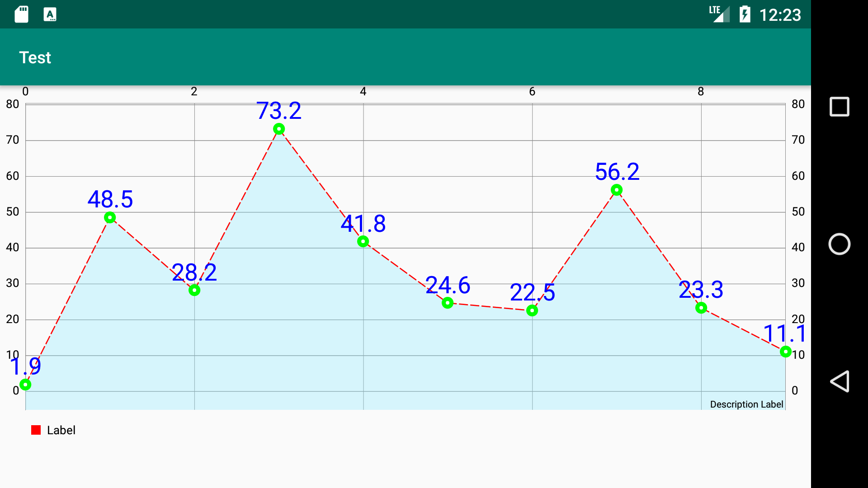The width and height of the screenshot is (868, 488).
Task: Tap the Test title in the app bar
Action: [35, 57]
